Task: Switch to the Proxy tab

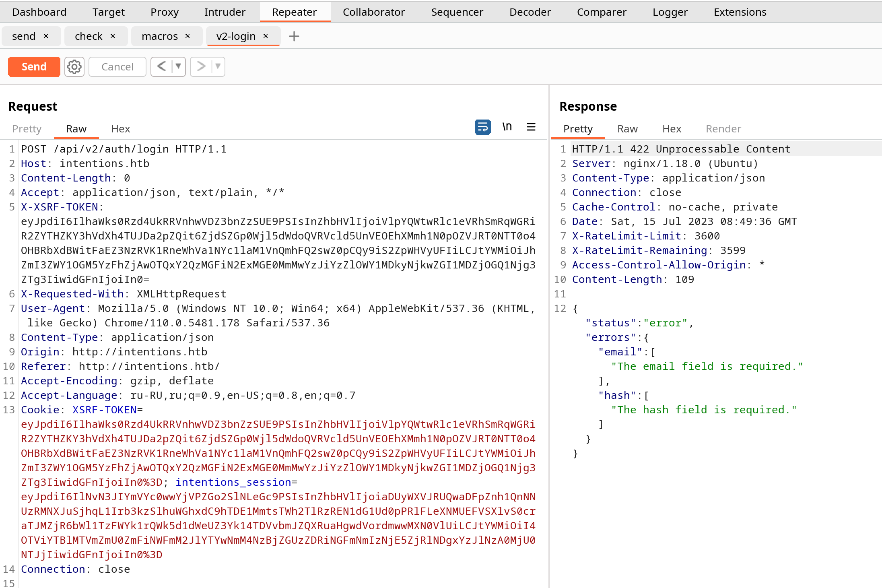Action: point(165,12)
